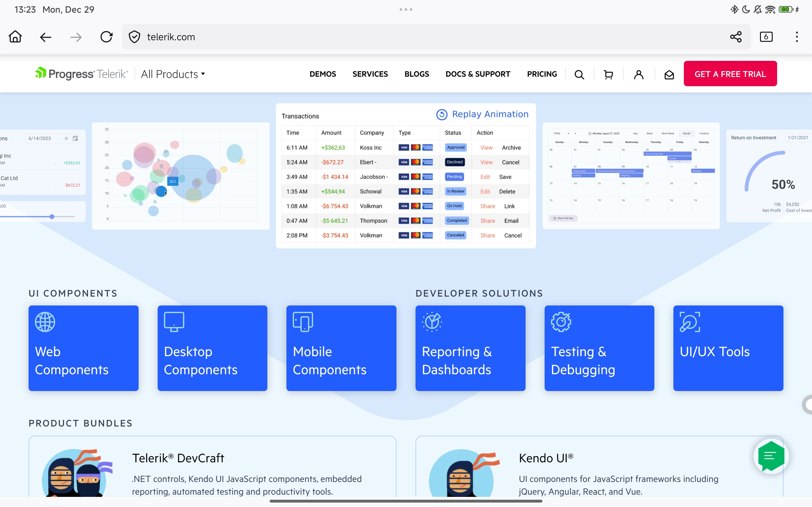Adjust the slider in the left demo panel
This screenshot has height=507, width=812.
pos(52,216)
